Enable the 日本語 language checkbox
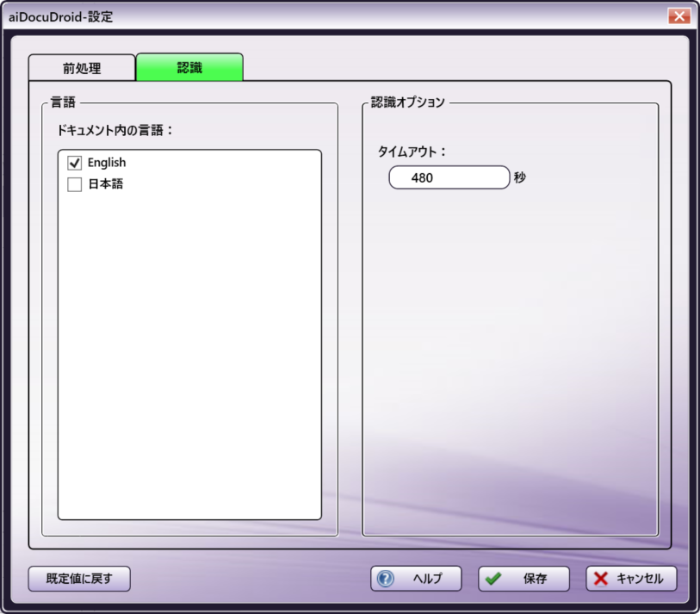 coord(75,184)
